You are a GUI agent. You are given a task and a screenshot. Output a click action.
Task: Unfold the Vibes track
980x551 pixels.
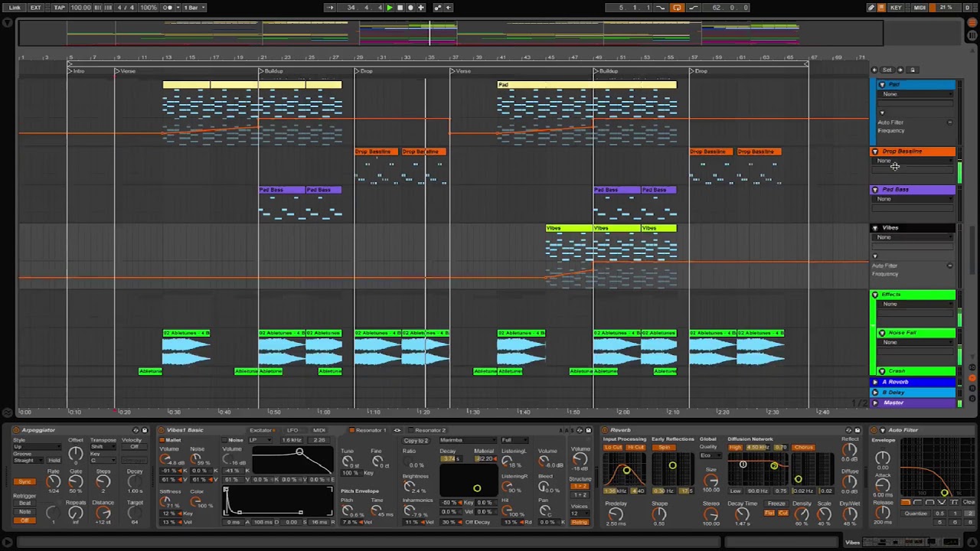click(875, 228)
